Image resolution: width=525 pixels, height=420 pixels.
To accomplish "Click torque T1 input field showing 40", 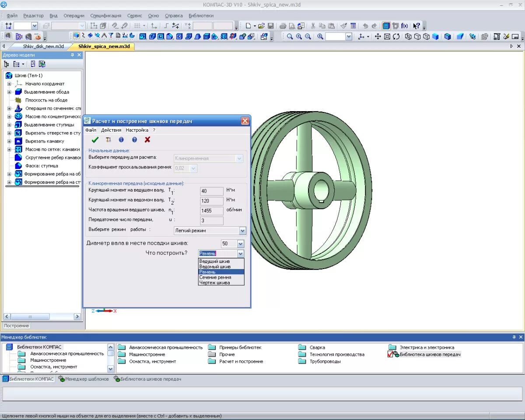I will click(x=212, y=191).
